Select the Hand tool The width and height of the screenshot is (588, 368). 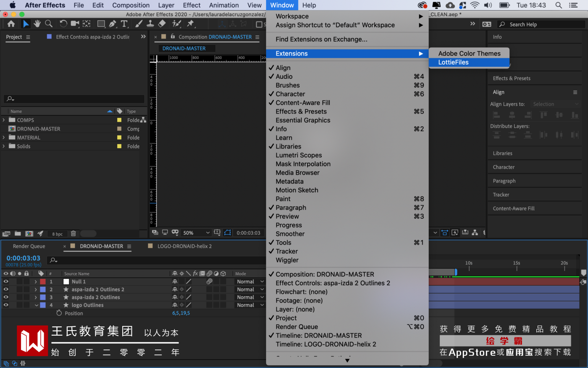pyautogui.click(x=37, y=24)
